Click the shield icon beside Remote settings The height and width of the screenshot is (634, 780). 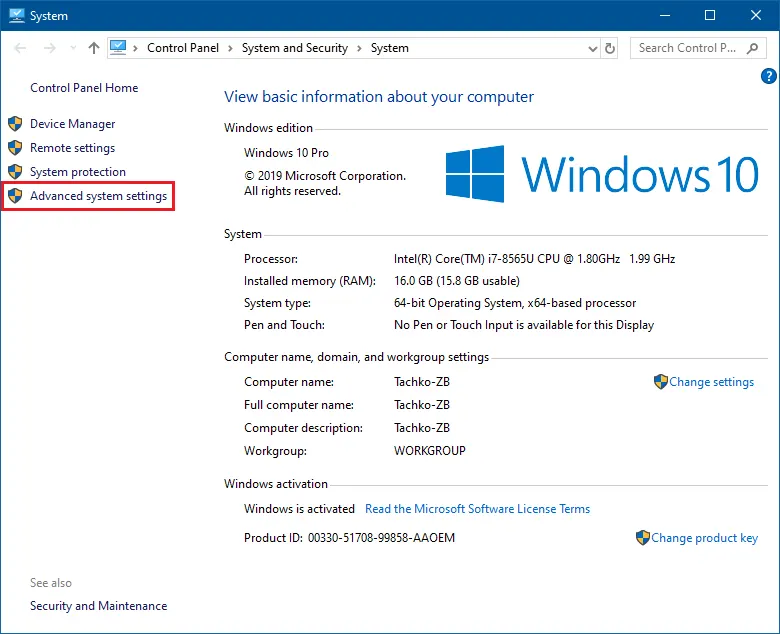coord(15,148)
